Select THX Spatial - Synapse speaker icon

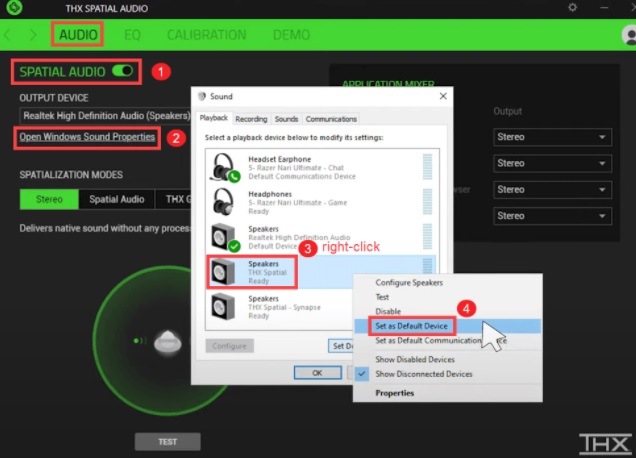point(223,307)
